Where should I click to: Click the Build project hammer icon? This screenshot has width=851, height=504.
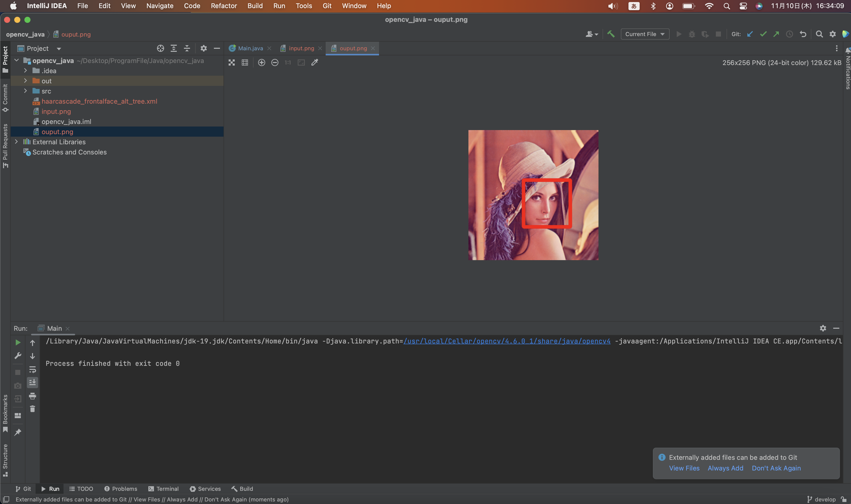tap(611, 34)
